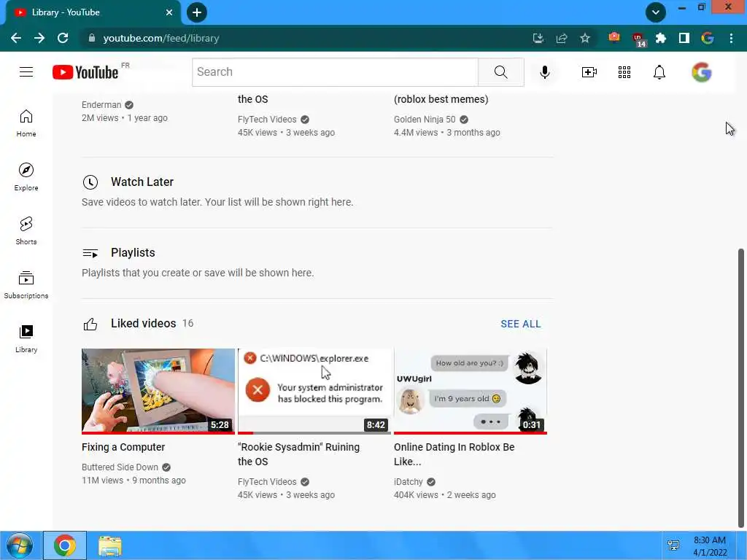Start voice search with microphone icon

[544, 72]
